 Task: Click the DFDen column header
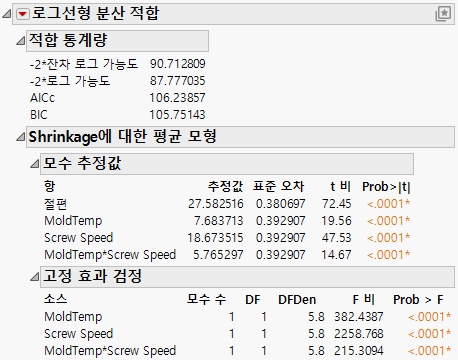click(297, 300)
